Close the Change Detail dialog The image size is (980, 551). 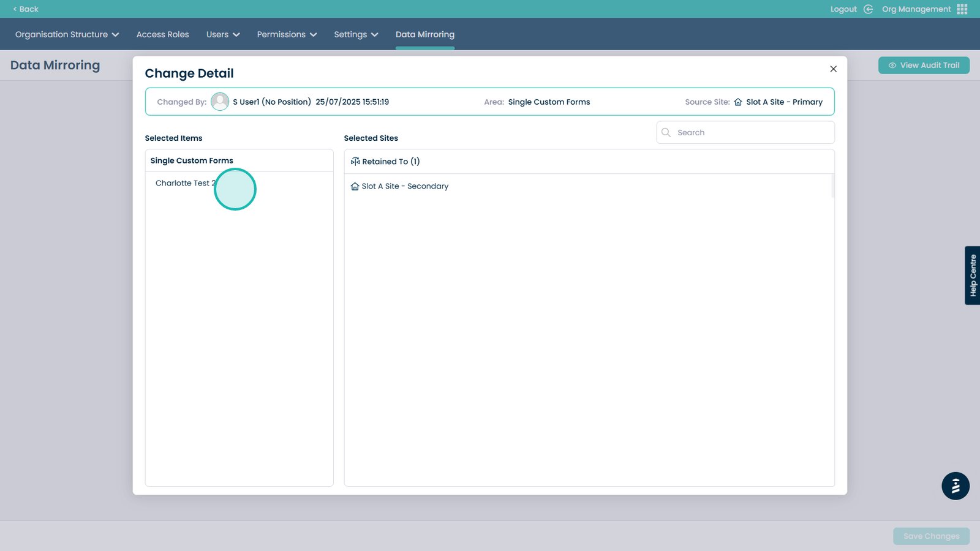[833, 69]
